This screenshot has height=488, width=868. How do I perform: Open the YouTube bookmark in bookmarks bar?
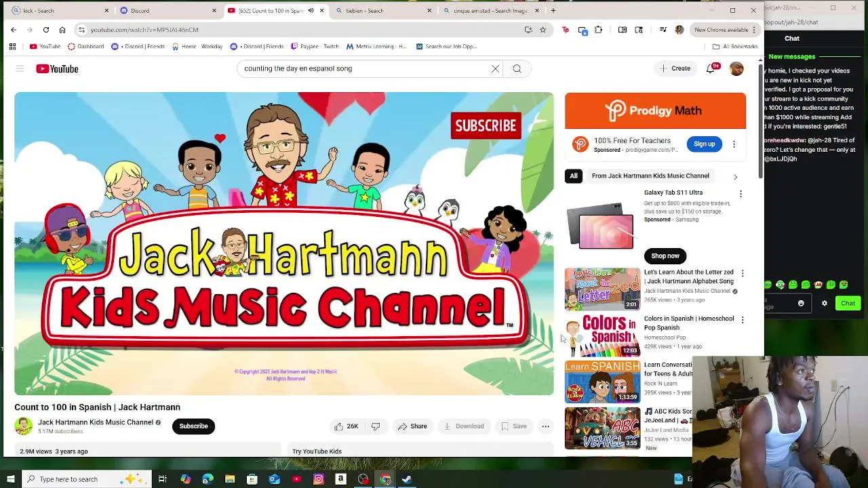(45, 47)
